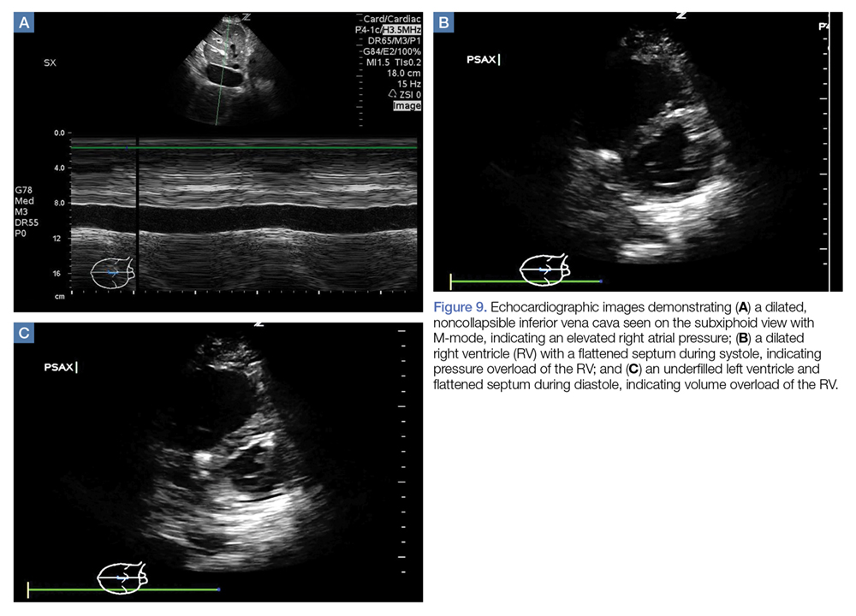
Task: Click the green cine progress bar in panel B
Action: [526, 281]
